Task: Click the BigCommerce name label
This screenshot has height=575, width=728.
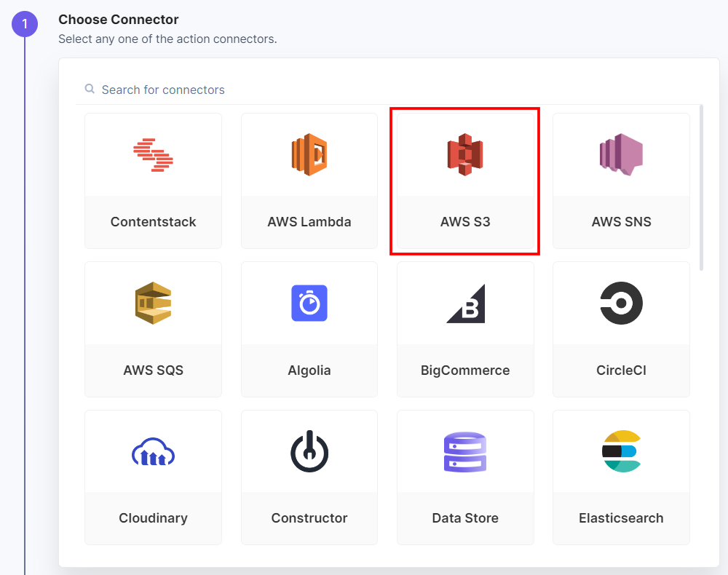Action: 465,370
